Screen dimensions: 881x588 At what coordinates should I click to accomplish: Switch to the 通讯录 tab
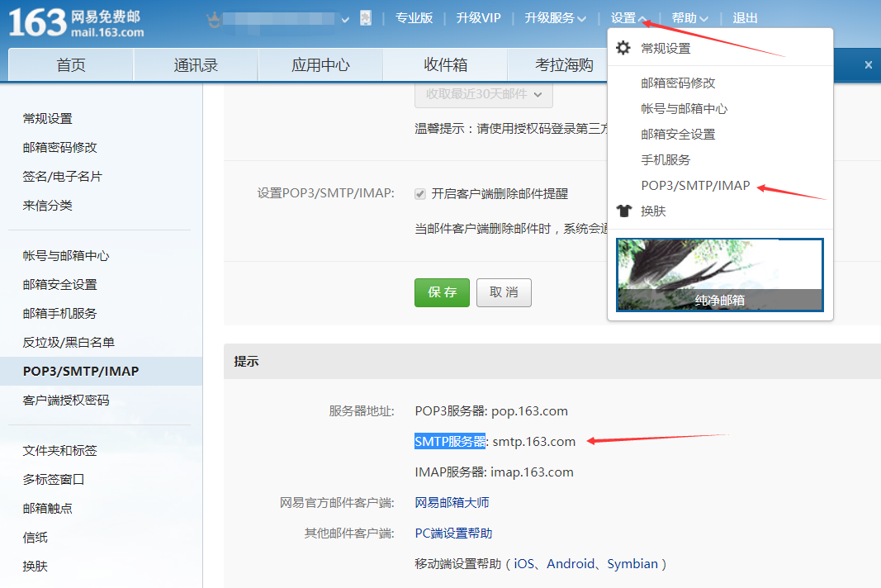click(196, 65)
